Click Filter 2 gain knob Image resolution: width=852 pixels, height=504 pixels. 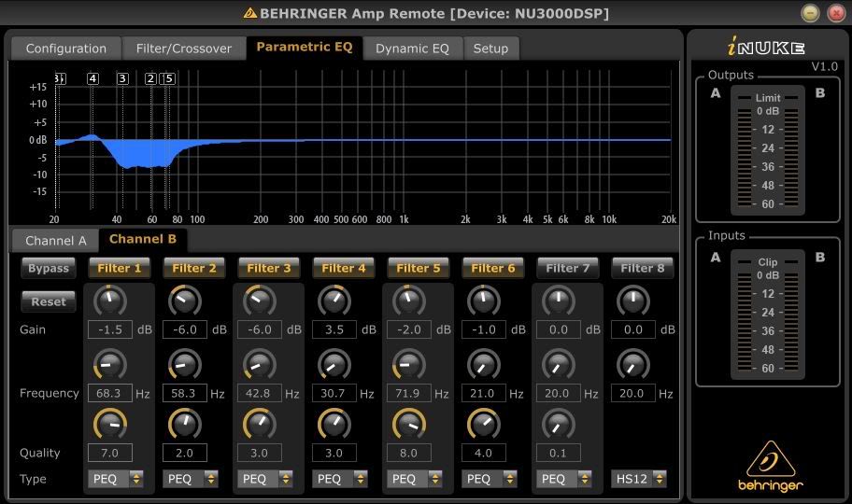pos(185,301)
